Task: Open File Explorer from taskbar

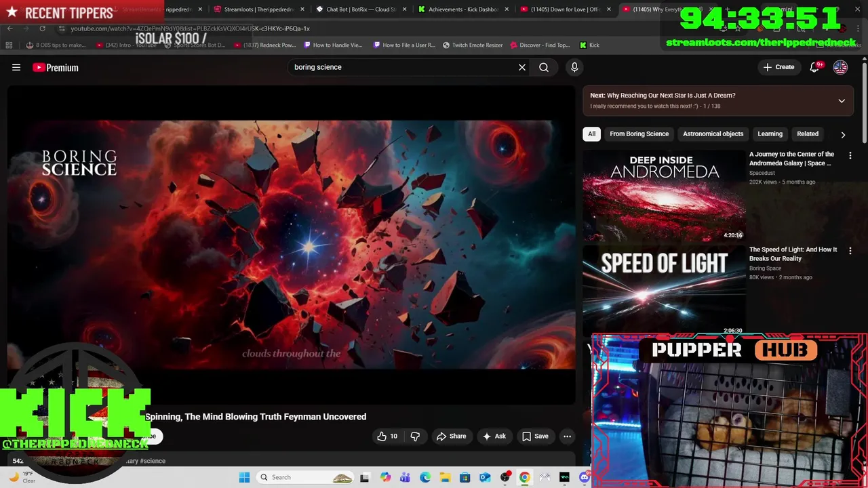Action: point(445,477)
